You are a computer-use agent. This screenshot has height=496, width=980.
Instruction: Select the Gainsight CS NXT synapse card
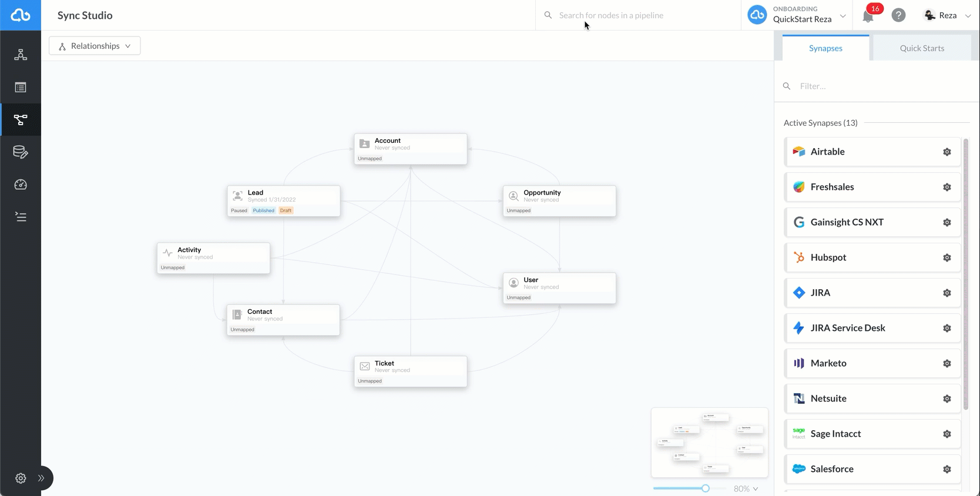(x=872, y=222)
